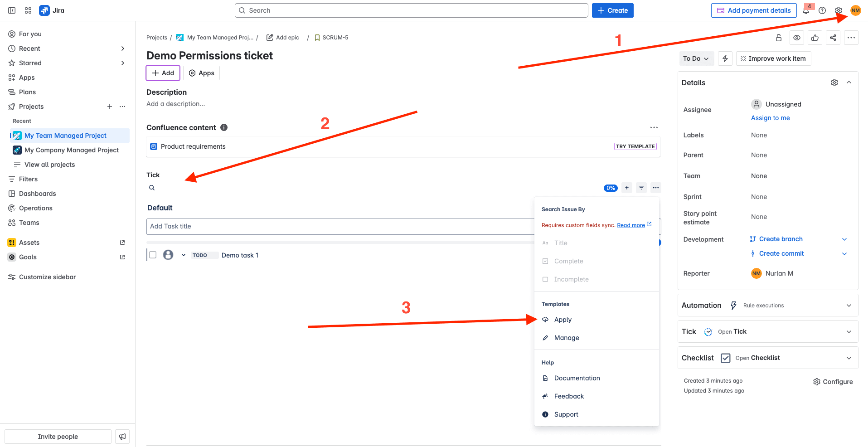Image resolution: width=868 pixels, height=447 pixels.
Task: Open the To Do status dropdown
Action: [x=696, y=58]
